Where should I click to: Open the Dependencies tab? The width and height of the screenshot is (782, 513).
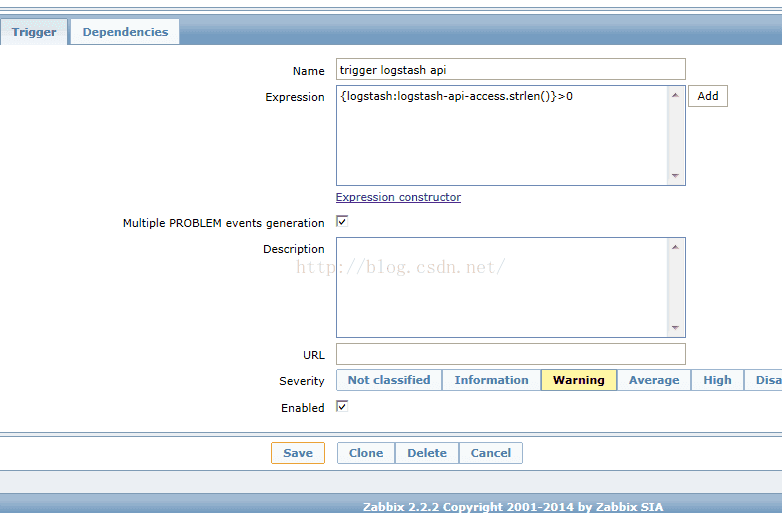pos(125,32)
